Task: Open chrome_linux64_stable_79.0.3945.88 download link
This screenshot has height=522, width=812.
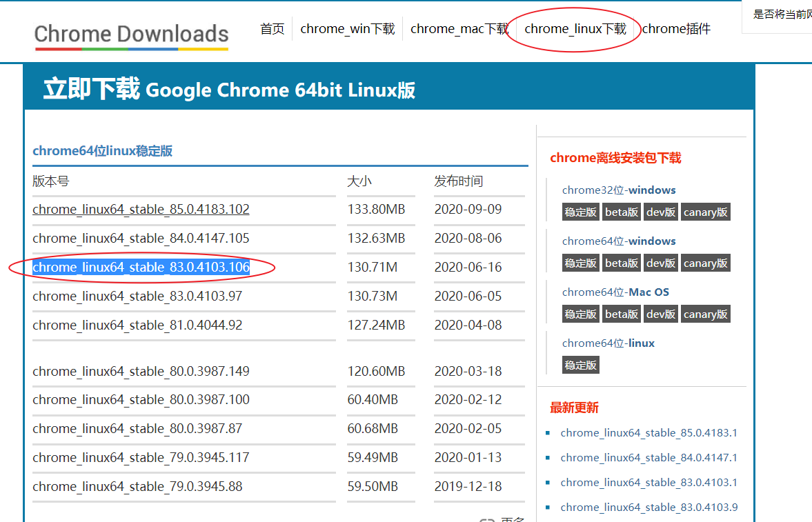Action: coord(137,487)
